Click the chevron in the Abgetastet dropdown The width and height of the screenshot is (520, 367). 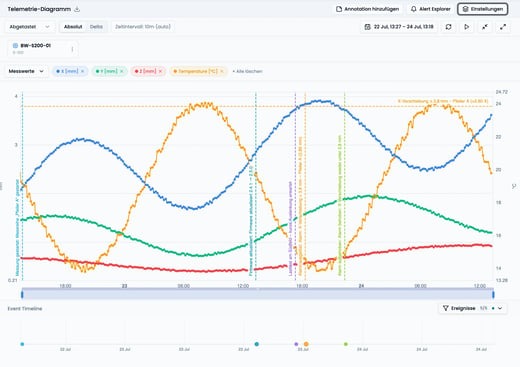[x=47, y=27]
